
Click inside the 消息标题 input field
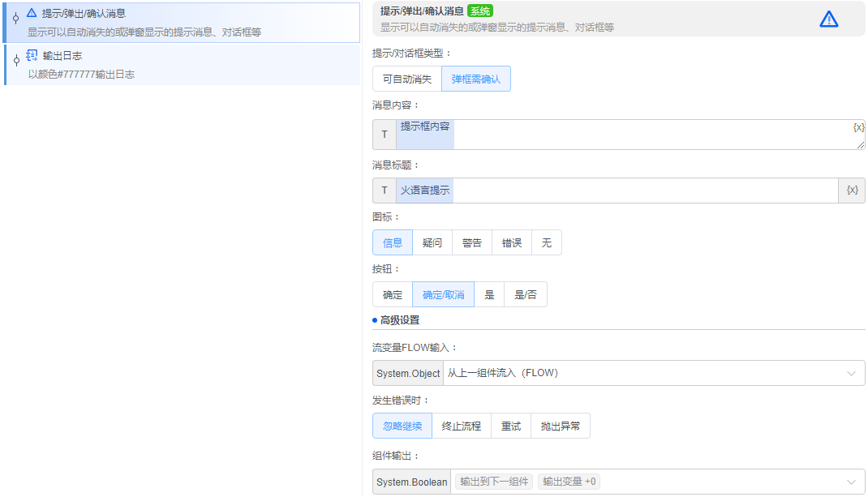click(x=608, y=190)
